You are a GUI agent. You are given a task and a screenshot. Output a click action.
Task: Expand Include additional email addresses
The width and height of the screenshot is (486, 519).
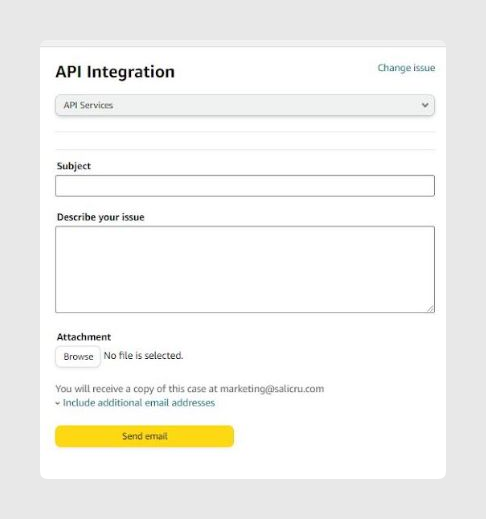(x=139, y=403)
